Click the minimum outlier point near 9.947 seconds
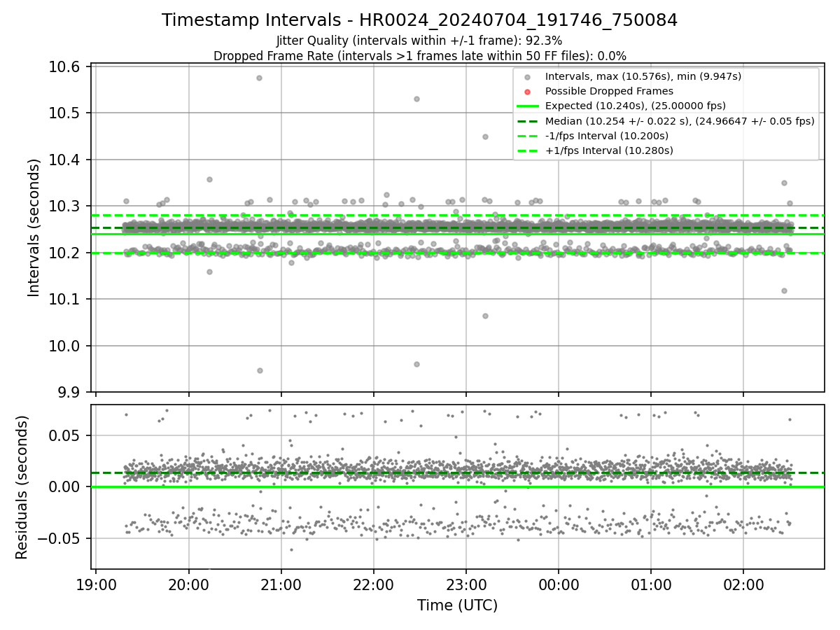Screen dimensions: 840x630 [x=260, y=370]
